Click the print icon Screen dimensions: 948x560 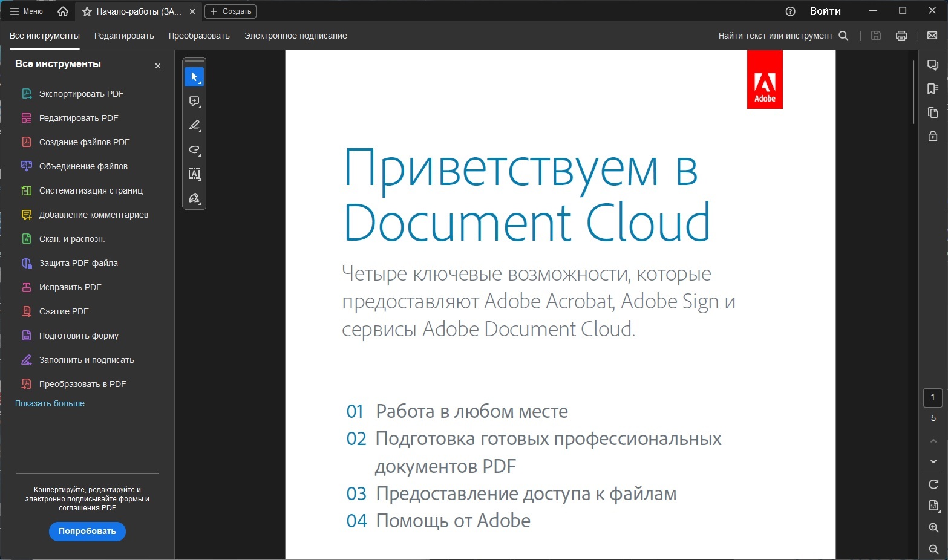[901, 36]
